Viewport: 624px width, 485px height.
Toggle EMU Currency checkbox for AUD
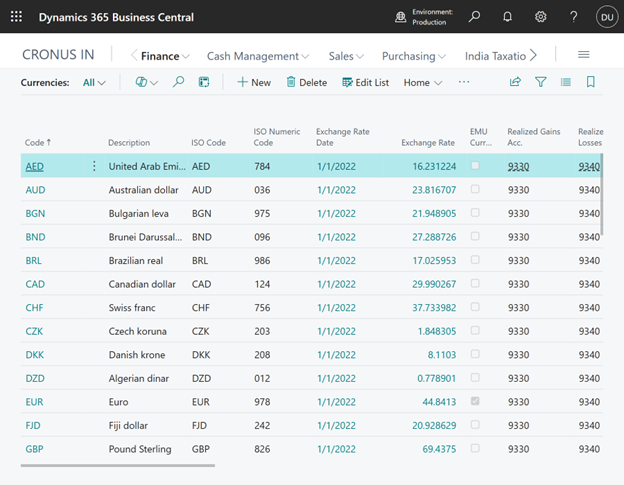point(475,189)
